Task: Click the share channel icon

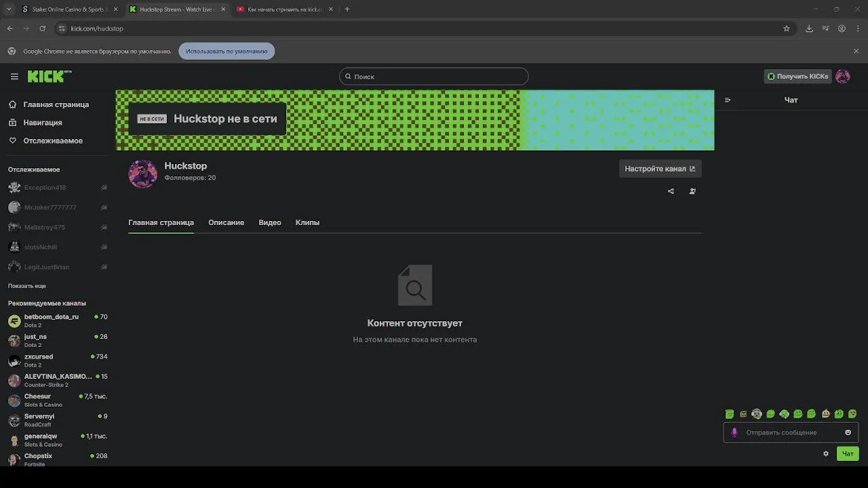Action: coord(671,191)
